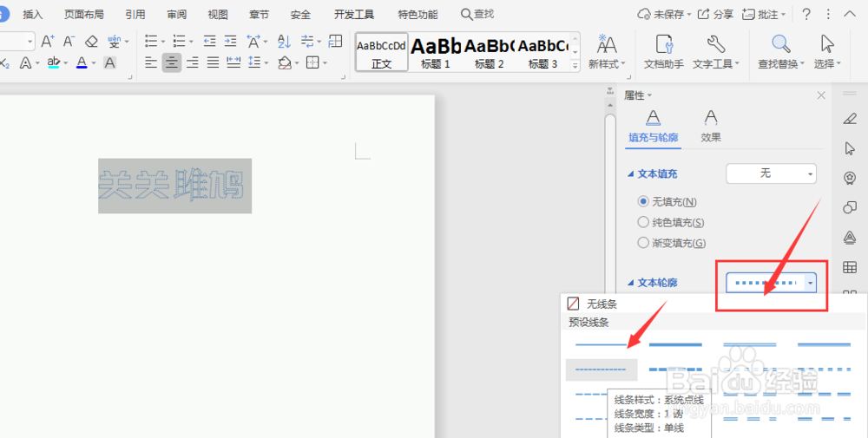
Task: Open the 批注 comments button
Action: tap(763, 15)
